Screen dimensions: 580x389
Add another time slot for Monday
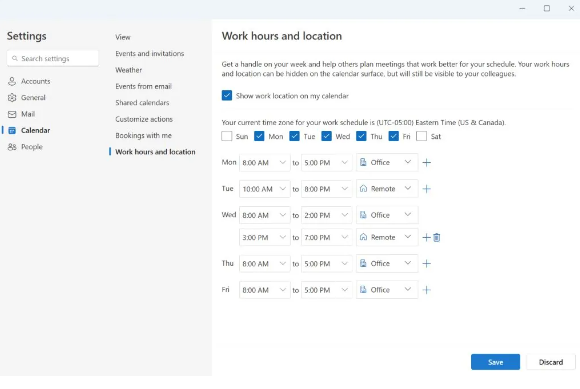[x=426, y=163]
